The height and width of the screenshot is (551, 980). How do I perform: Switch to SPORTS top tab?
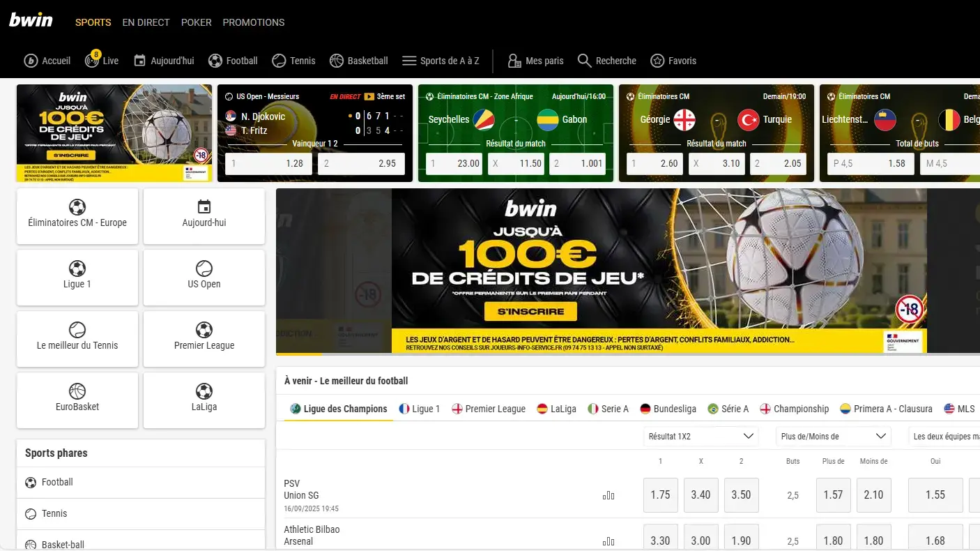(93, 22)
